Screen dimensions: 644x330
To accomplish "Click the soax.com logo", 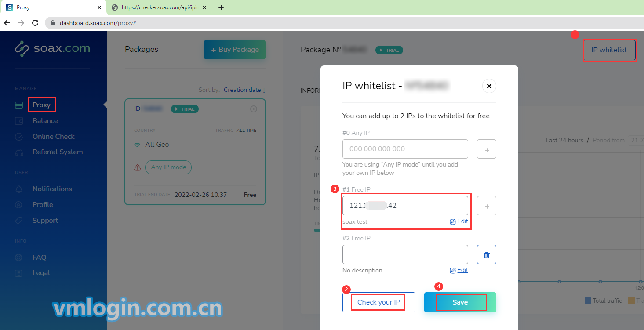I will (52, 49).
